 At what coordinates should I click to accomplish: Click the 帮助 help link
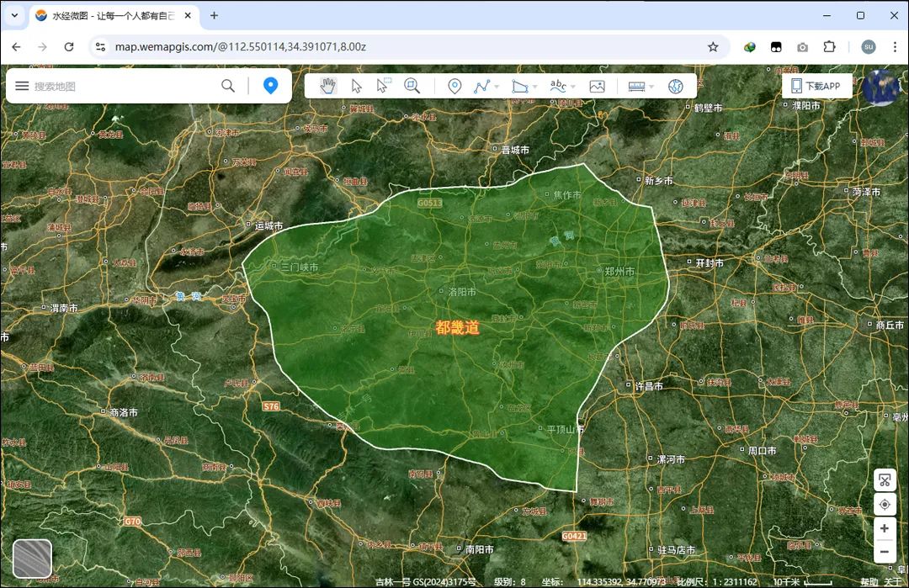[x=869, y=581]
